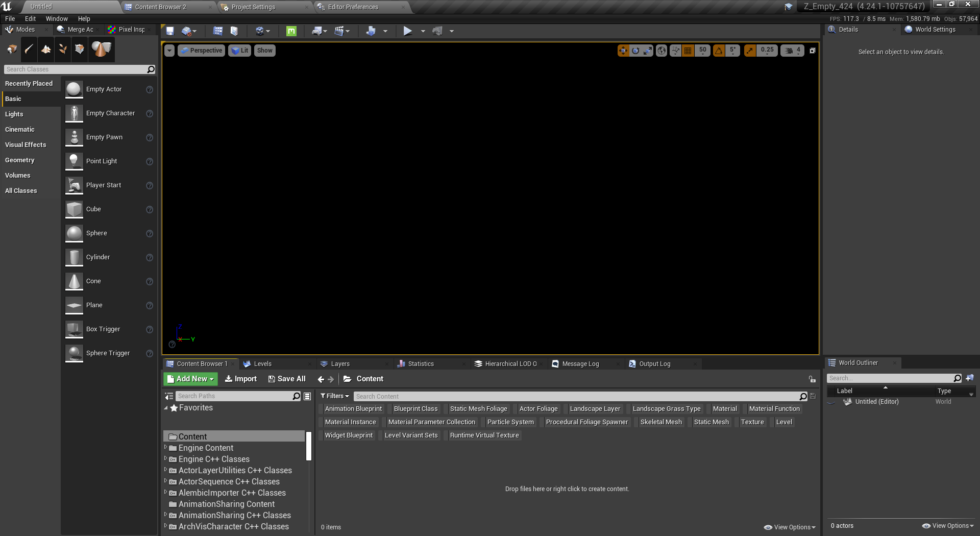
Task: Click the Search Classes field in Modes panel
Action: 77,69
